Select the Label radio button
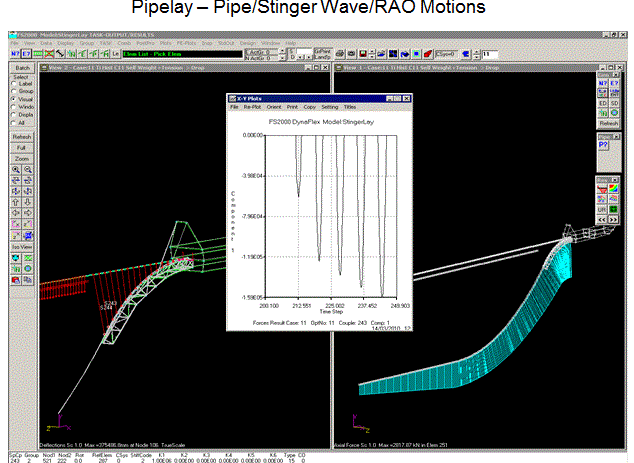Viewport: 634px width, 463px height. (12, 83)
